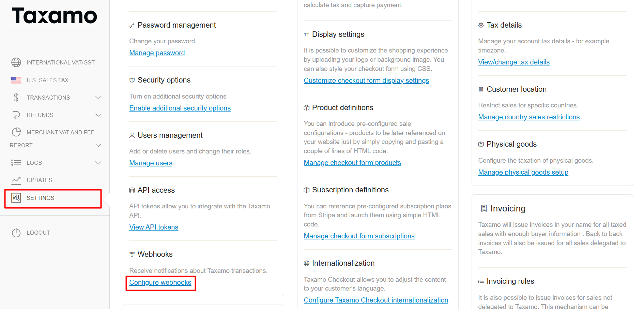Click the box icon beside Subscription definitions

(x=306, y=190)
